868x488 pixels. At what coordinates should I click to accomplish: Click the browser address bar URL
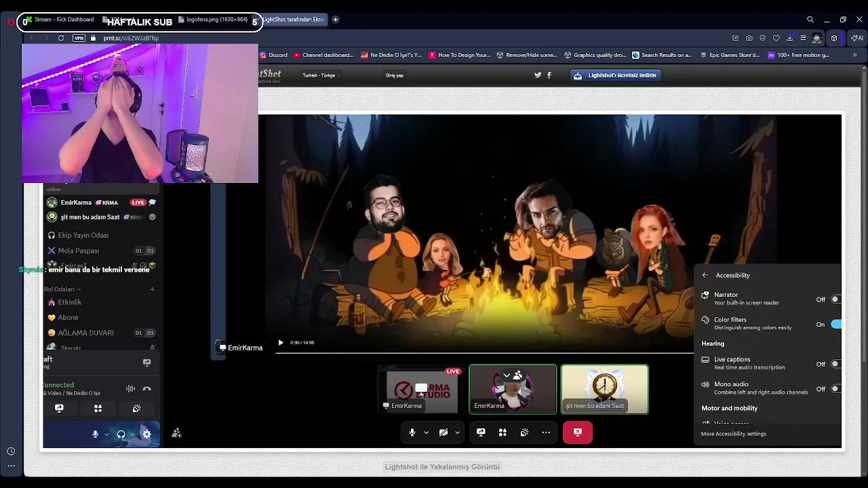pos(131,38)
